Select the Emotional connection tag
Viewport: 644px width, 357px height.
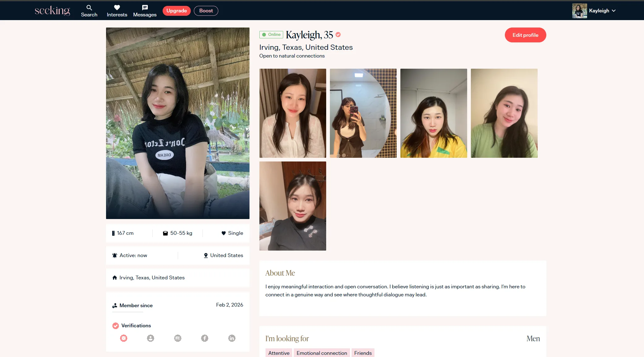(322, 353)
